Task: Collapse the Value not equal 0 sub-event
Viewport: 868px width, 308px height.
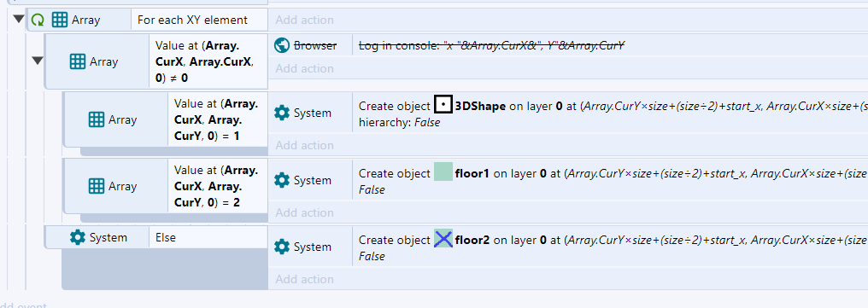Action: 37,61
